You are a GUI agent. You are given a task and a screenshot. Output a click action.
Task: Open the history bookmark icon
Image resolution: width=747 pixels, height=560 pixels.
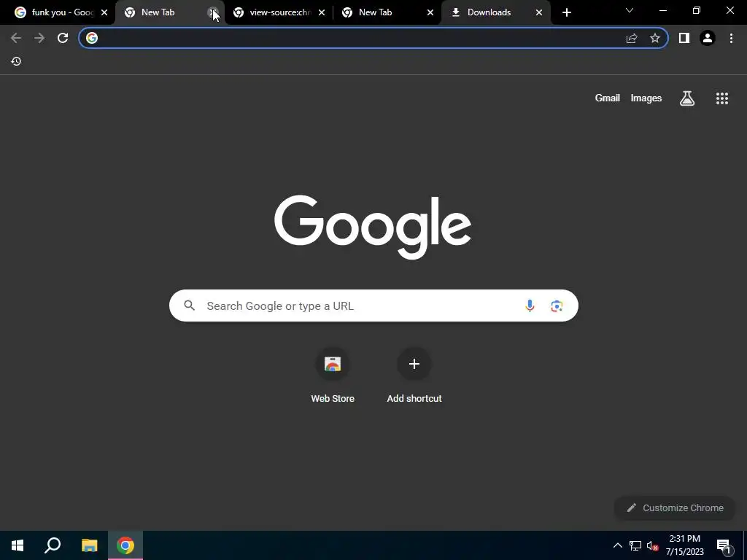(16, 61)
